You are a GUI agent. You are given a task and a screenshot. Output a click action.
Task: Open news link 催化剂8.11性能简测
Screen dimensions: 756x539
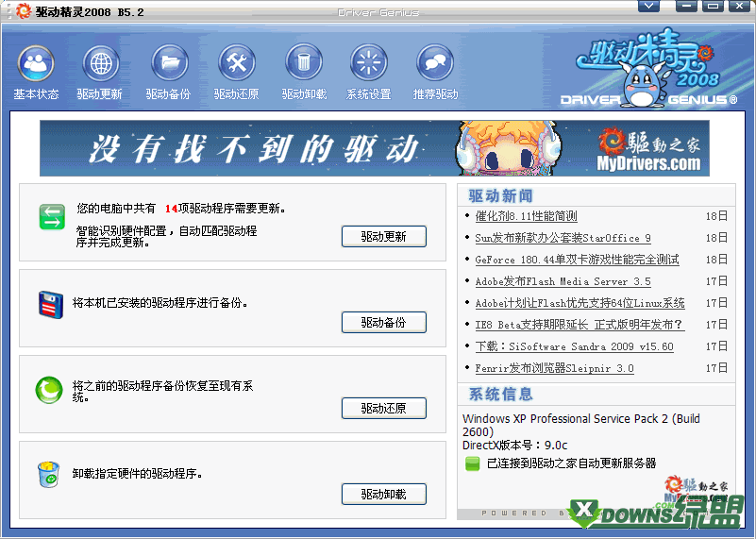[526, 216]
